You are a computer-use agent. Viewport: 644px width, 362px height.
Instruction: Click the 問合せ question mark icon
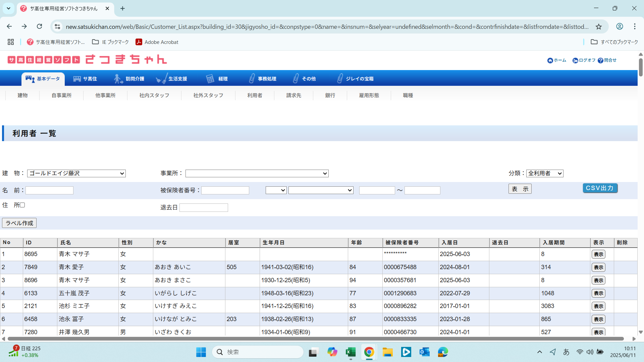600,60
